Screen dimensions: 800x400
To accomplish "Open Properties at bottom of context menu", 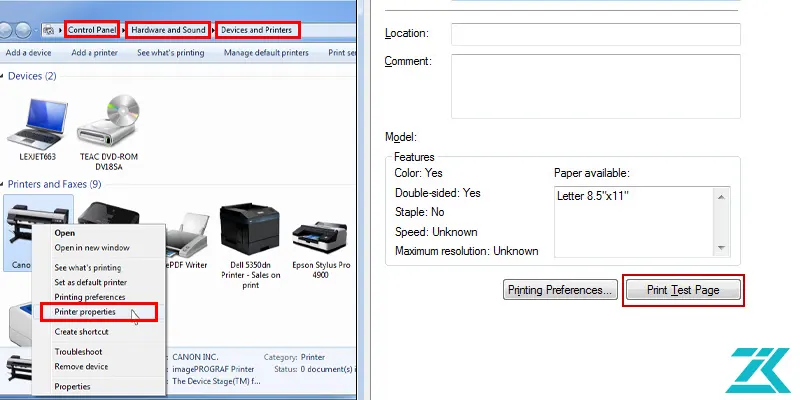I will pyautogui.click(x=72, y=387).
